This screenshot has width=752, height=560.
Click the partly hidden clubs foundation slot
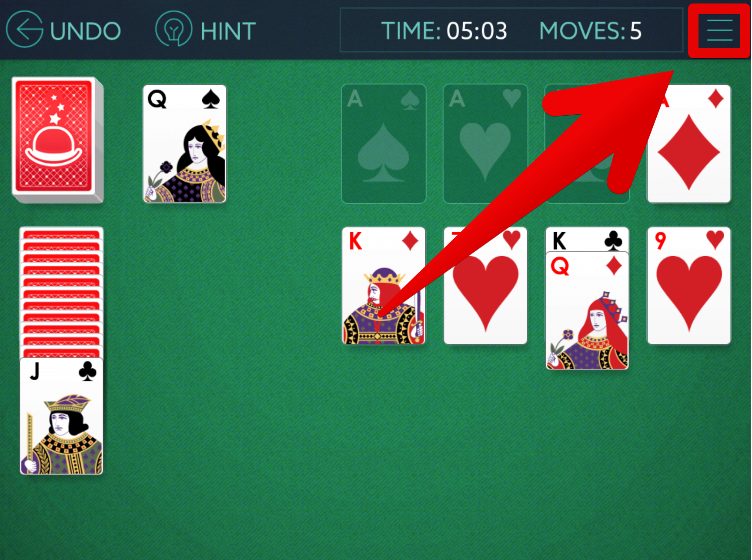(587, 143)
